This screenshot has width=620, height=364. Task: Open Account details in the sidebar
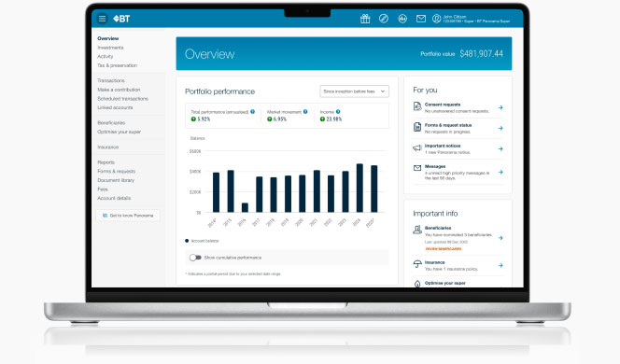[x=114, y=198]
